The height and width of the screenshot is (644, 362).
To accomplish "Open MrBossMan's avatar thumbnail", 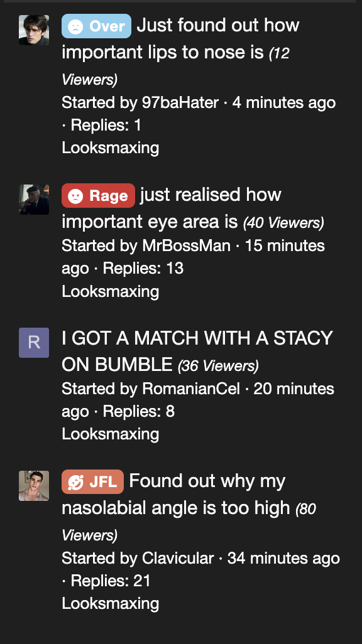I will click(34, 200).
